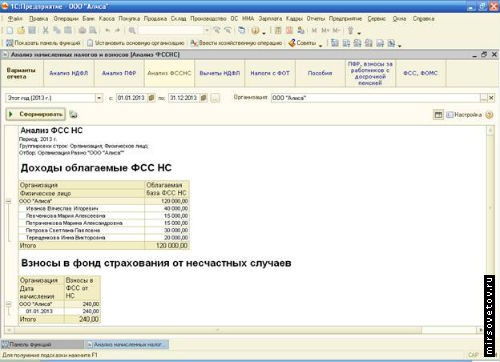The image size is (500, 362).
Task: Switch to Анализ начисленных налог window tab at bottom
Action: tap(127, 344)
